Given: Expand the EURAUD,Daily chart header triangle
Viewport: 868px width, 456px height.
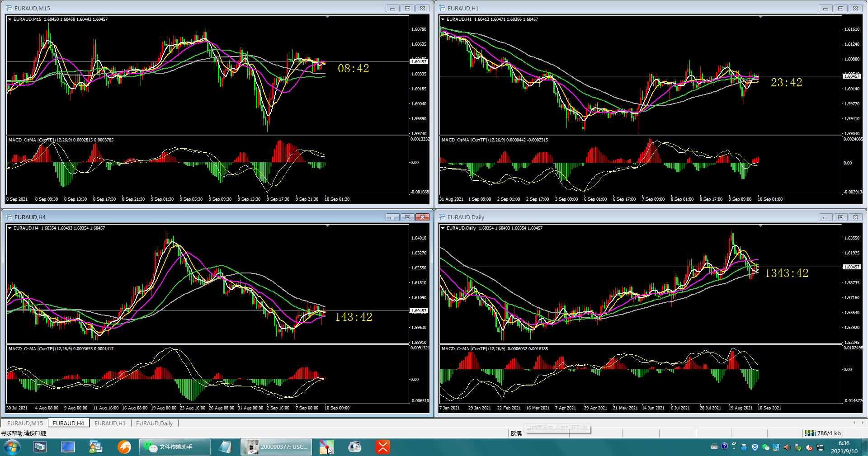Looking at the screenshot, I should pos(443,228).
